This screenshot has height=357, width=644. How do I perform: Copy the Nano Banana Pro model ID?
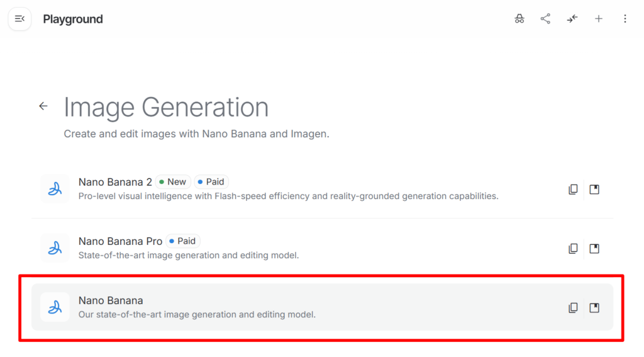pyautogui.click(x=573, y=248)
